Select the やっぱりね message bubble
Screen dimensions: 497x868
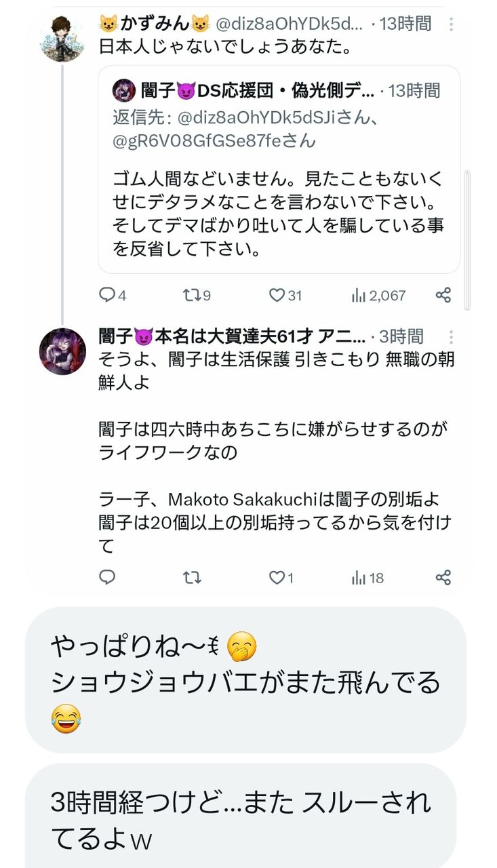click(x=245, y=679)
